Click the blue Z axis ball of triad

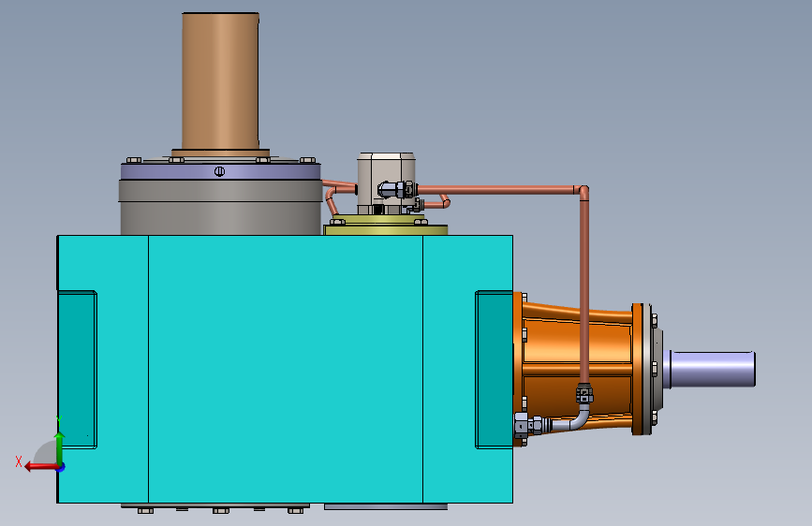click(61, 467)
